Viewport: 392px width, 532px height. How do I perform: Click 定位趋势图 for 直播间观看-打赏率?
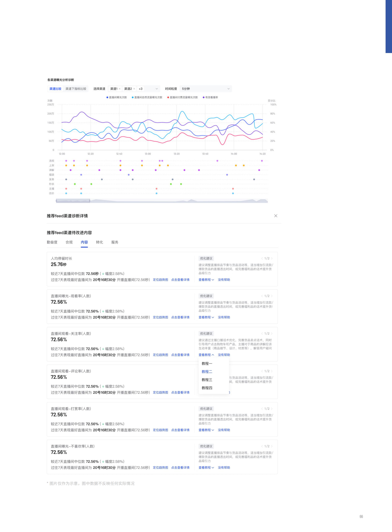(160, 430)
